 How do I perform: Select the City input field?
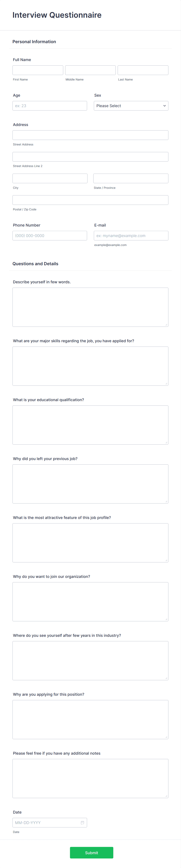tap(50, 178)
